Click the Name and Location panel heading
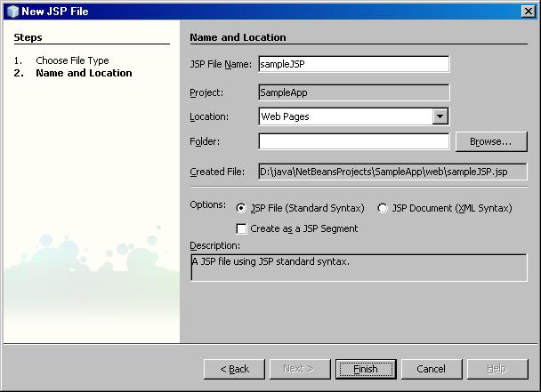The height and width of the screenshot is (392, 541). click(238, 37)
